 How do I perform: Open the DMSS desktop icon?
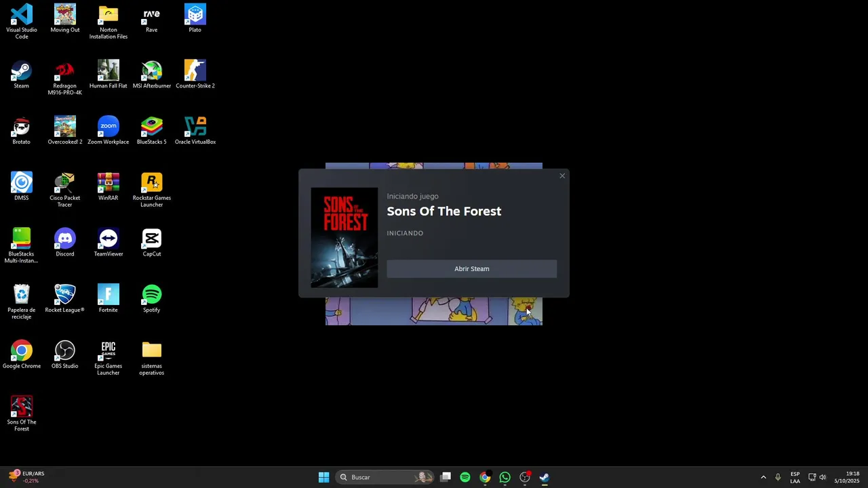point(22,186)
